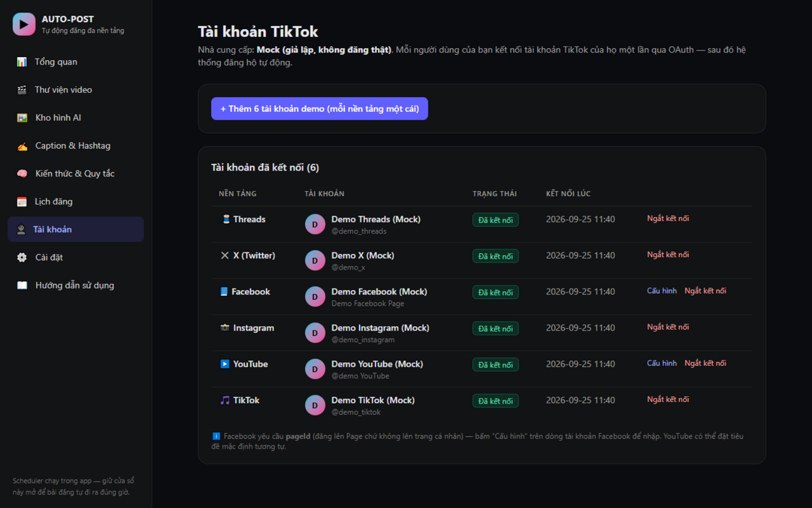Open Cấu hình for the YouTube account
This screenshot has width=812, height=508.
pyautogui.click(x=662, y=363)
